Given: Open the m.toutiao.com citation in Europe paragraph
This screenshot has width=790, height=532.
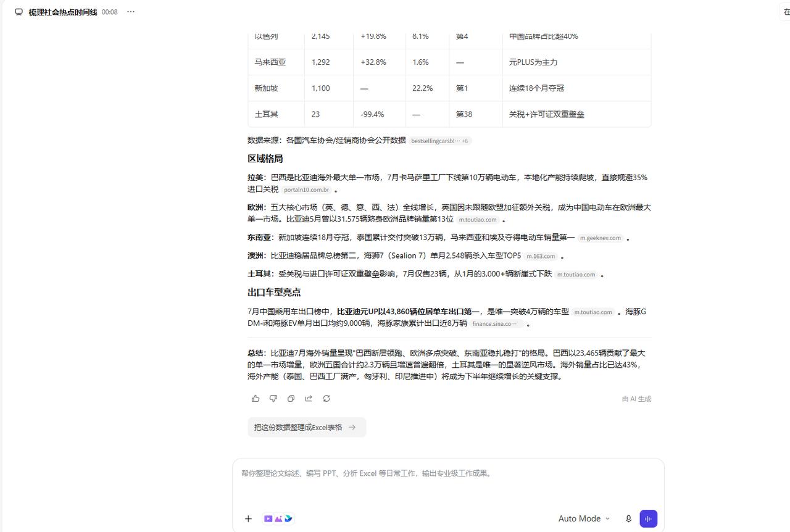Looking at the screenshot, I should point(478,220).
